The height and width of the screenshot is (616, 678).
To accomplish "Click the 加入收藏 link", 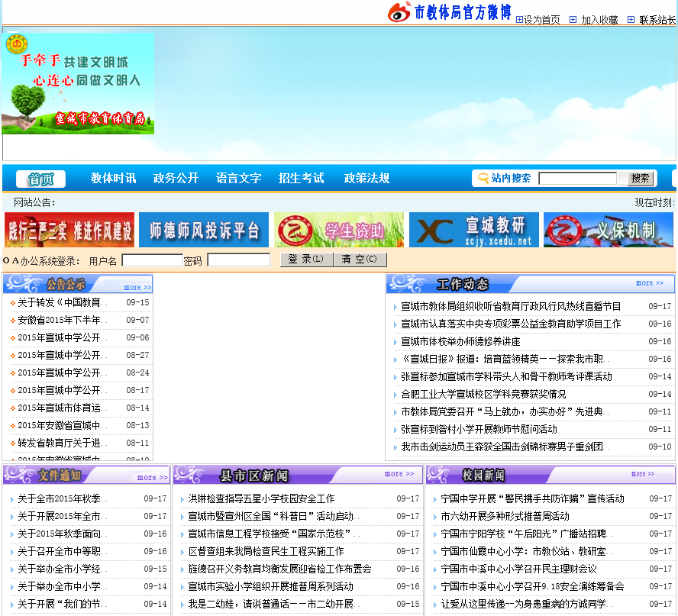I will point(599,20).
